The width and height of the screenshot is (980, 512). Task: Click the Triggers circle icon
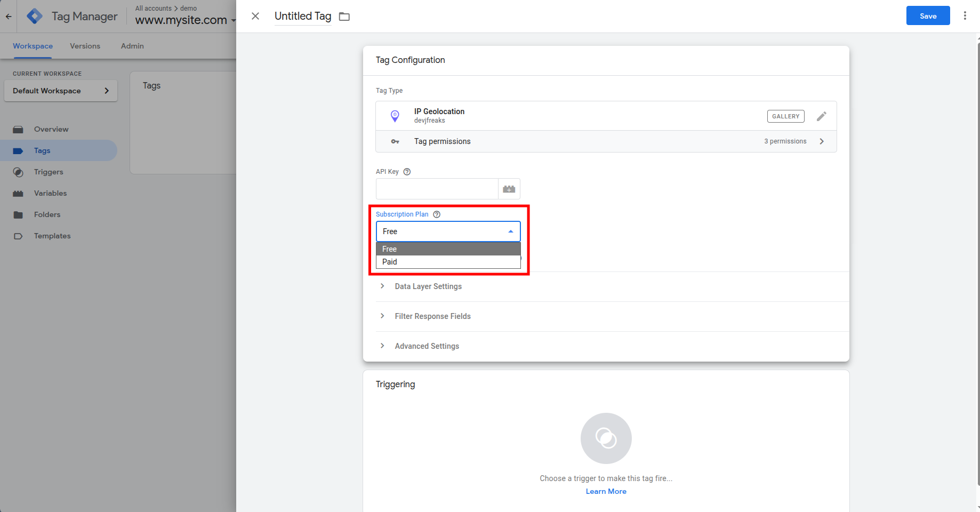18,172
